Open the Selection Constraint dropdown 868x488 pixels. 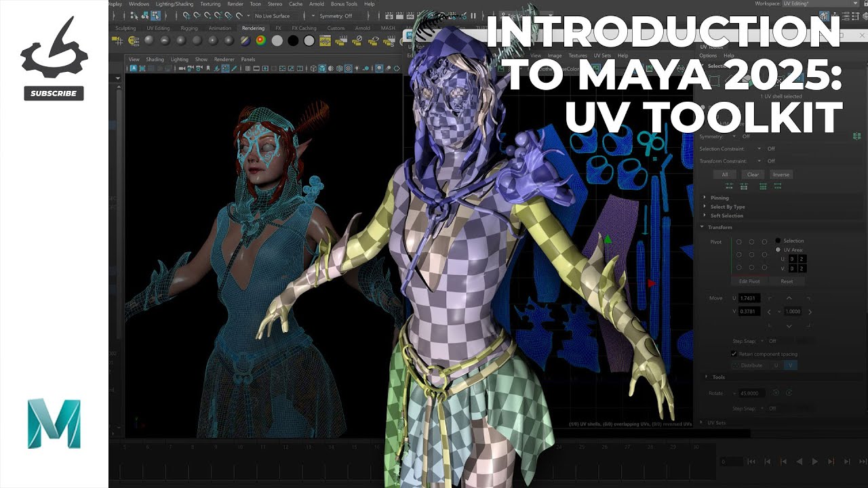[x=759, y=148]
